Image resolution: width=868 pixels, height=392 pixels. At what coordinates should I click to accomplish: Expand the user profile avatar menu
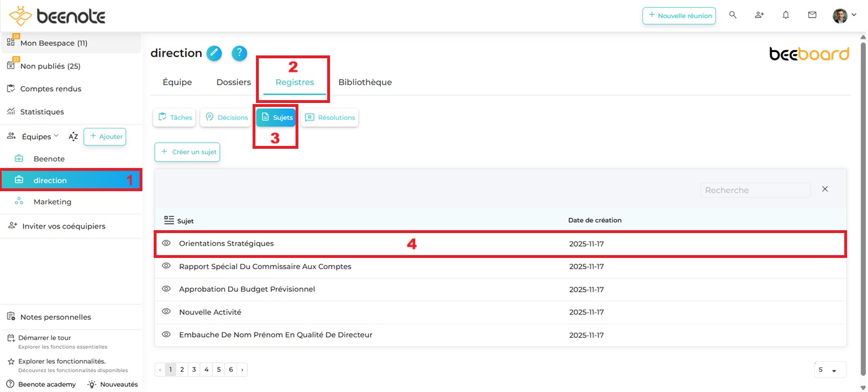coord(844,16)
